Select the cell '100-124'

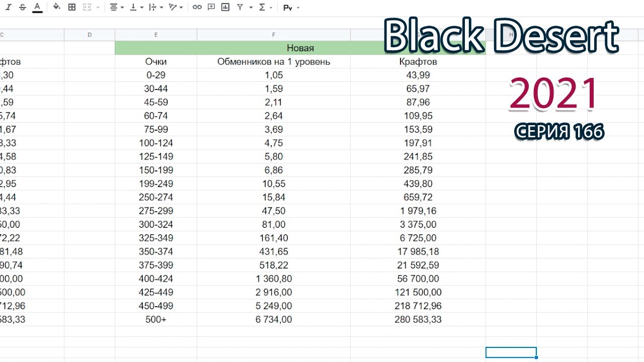[x=156, y=143]
